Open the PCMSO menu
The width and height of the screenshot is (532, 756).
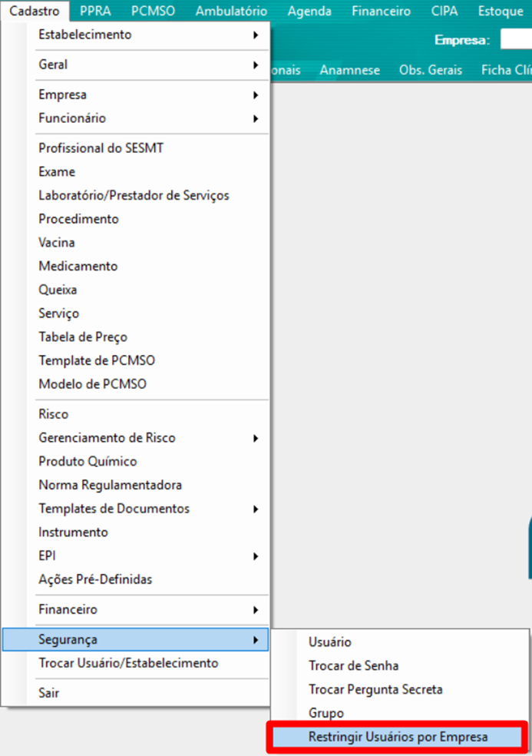tap(153, 11)
